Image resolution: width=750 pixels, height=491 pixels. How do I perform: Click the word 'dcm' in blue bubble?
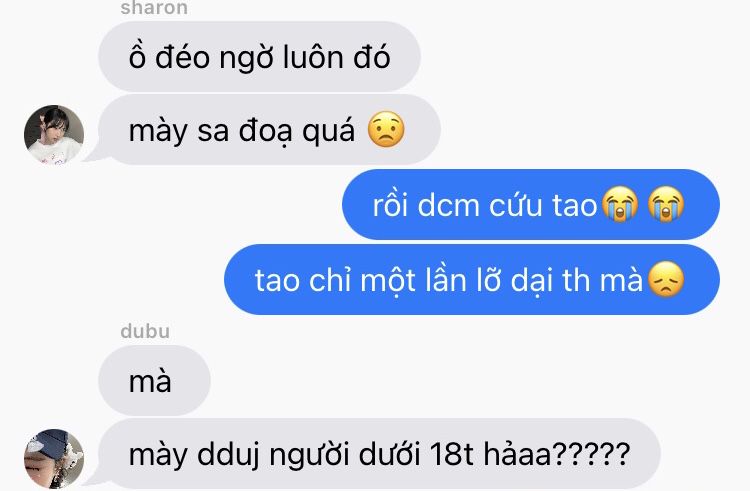448,206
